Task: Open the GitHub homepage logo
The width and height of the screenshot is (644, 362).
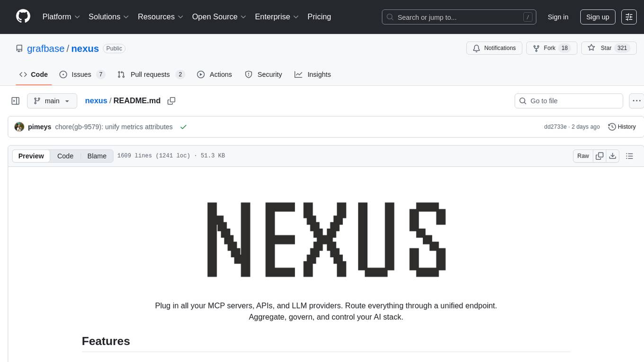Action: click(x=23, y=17)
